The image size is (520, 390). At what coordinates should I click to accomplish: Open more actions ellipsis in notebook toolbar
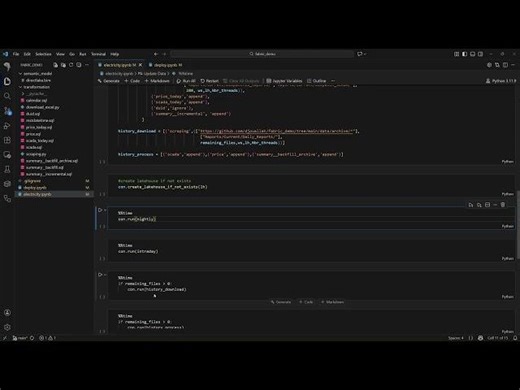(x=333, y=81)
